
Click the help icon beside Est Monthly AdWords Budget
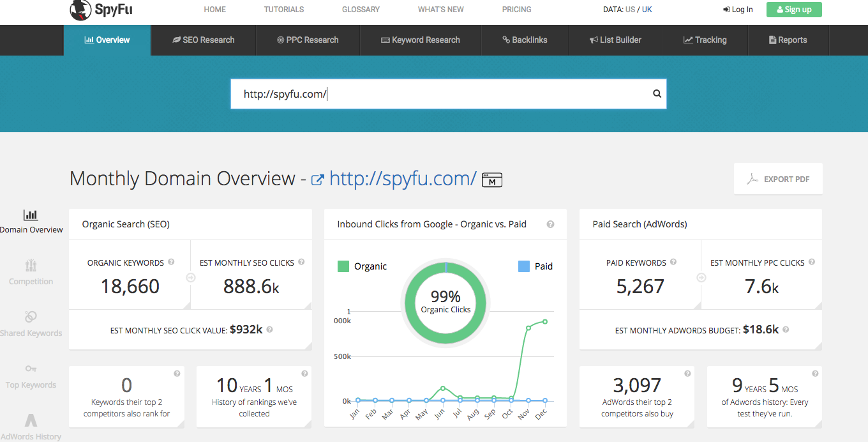pyautogui.click(x=786, y=330)
